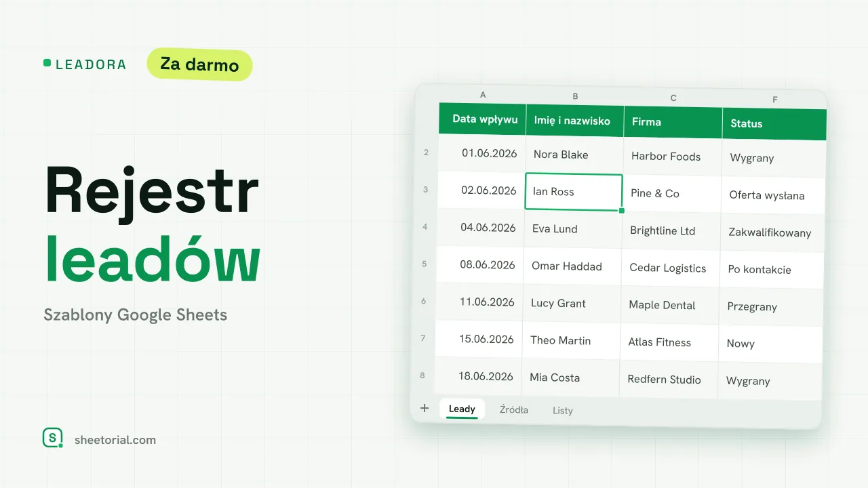Click company cell Pine & Co

click(671, 194)
